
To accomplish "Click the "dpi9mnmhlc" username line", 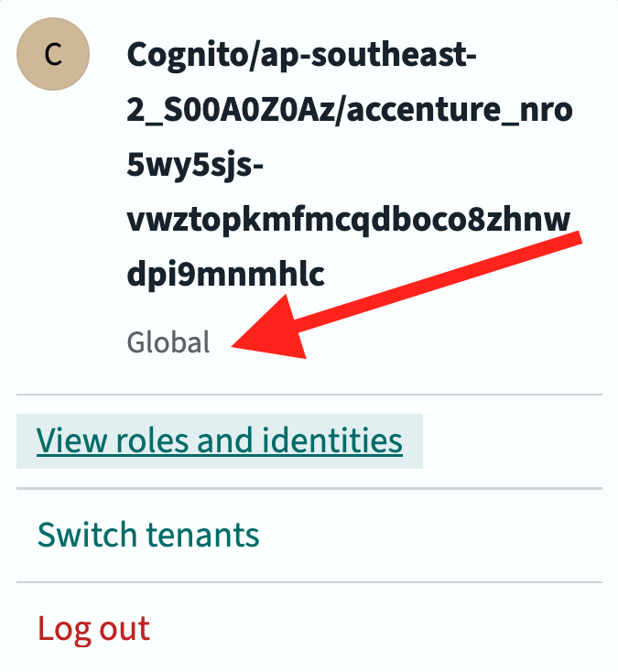I will coord(225,275).
